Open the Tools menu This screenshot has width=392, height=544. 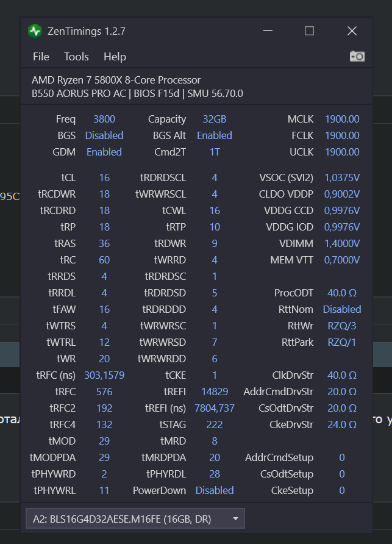(x=76, y=57)
